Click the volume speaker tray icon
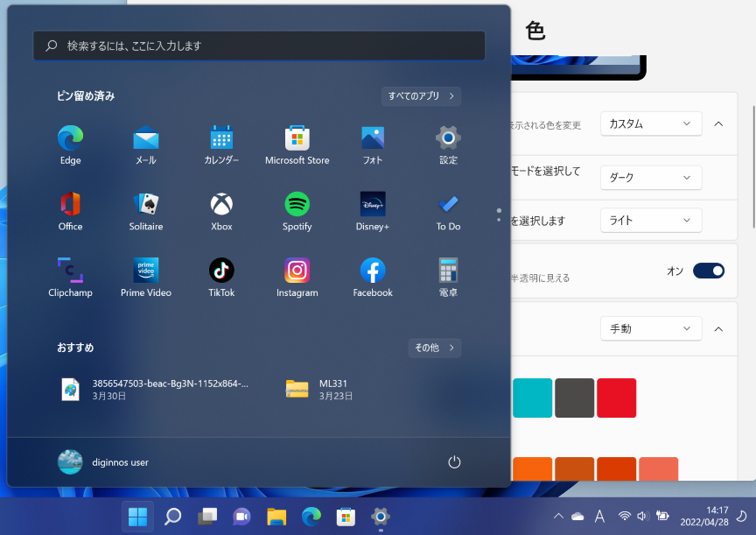Screen dimensions: 756x535 [643, 517]
